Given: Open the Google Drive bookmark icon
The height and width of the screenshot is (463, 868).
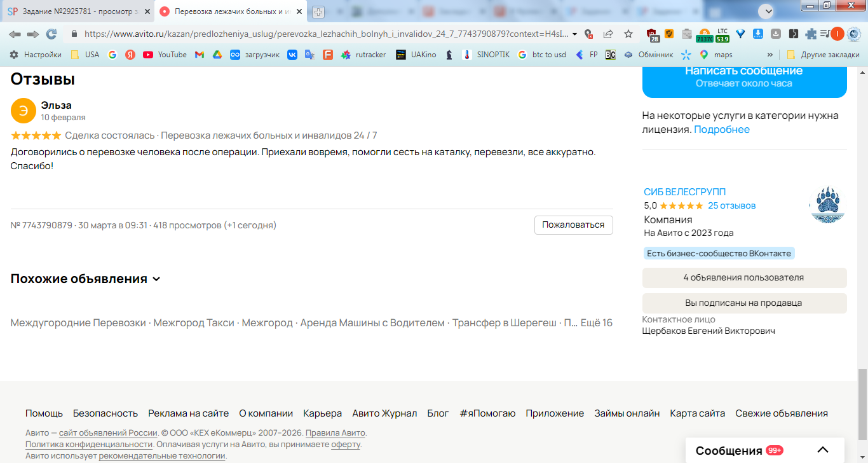Looking at the screenshot, I should click(217, 55).
